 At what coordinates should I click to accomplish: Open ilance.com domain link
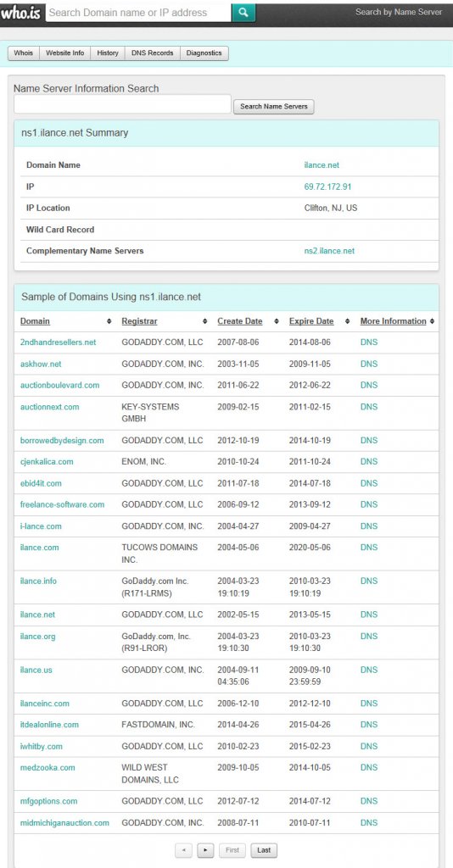(39, 548)
